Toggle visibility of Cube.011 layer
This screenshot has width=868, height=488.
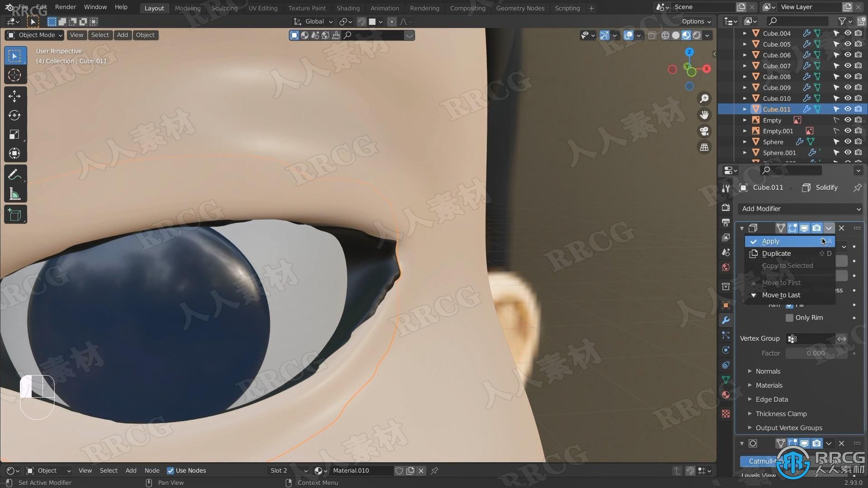(x=847, y=109)
